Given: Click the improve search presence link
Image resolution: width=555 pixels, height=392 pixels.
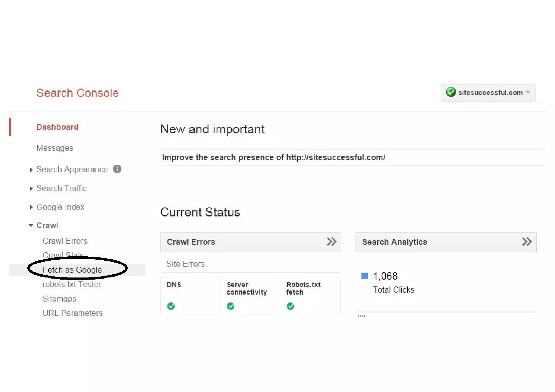Looking at the screenshot, I should (273, 158).
